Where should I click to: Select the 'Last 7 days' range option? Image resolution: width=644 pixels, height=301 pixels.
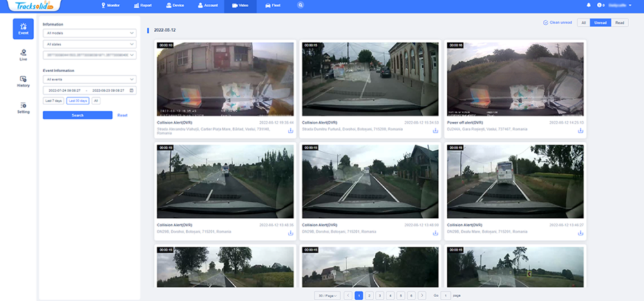point(53,101)
